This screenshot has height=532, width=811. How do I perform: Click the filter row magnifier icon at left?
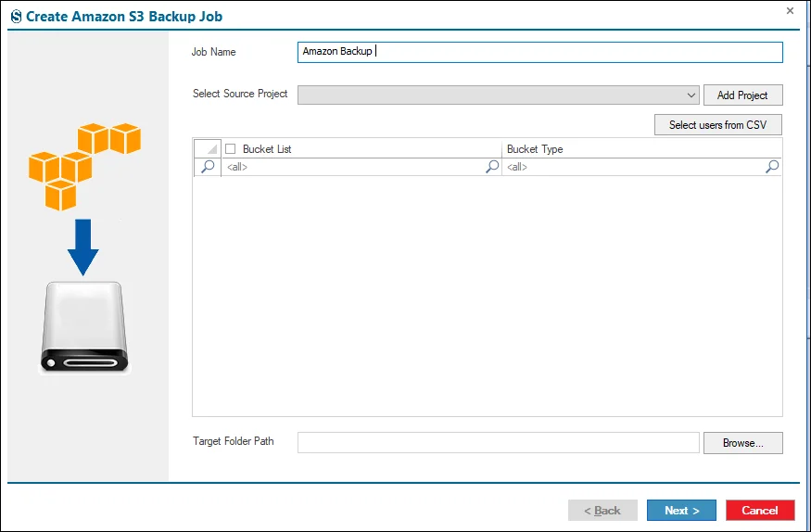click(x=208, y=167)
